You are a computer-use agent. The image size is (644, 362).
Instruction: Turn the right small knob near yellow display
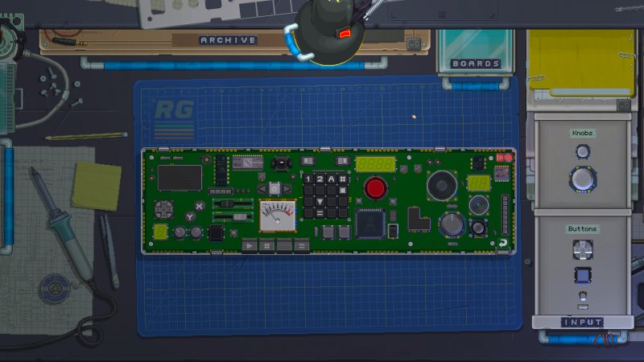click(x=196, y=232)
